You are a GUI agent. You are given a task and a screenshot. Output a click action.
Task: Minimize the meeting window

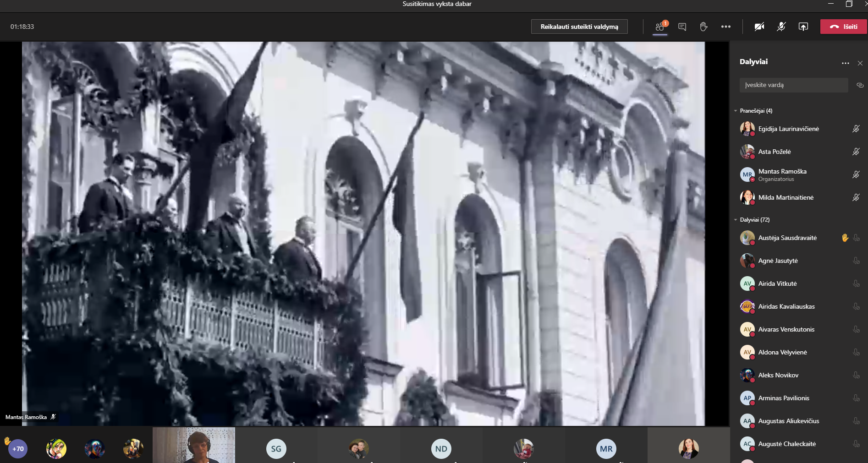(831, 4)
